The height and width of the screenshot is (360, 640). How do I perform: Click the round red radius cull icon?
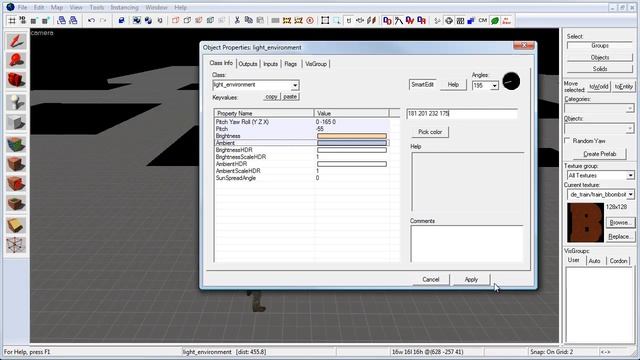(x=310, y=20)
